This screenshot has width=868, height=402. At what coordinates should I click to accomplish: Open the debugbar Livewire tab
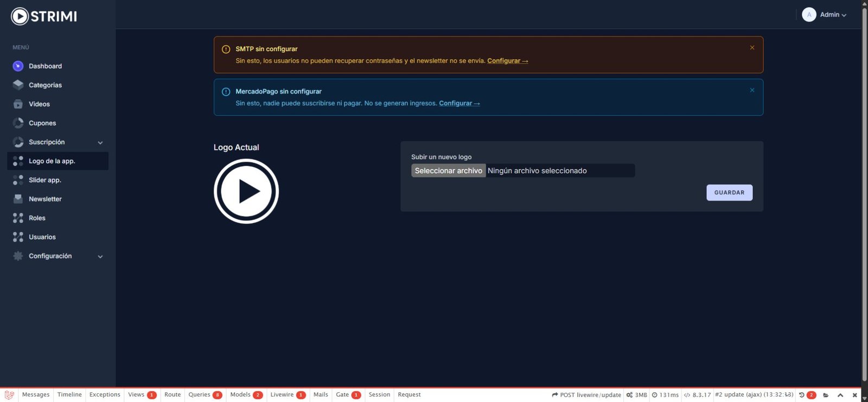tap(288, 395)
